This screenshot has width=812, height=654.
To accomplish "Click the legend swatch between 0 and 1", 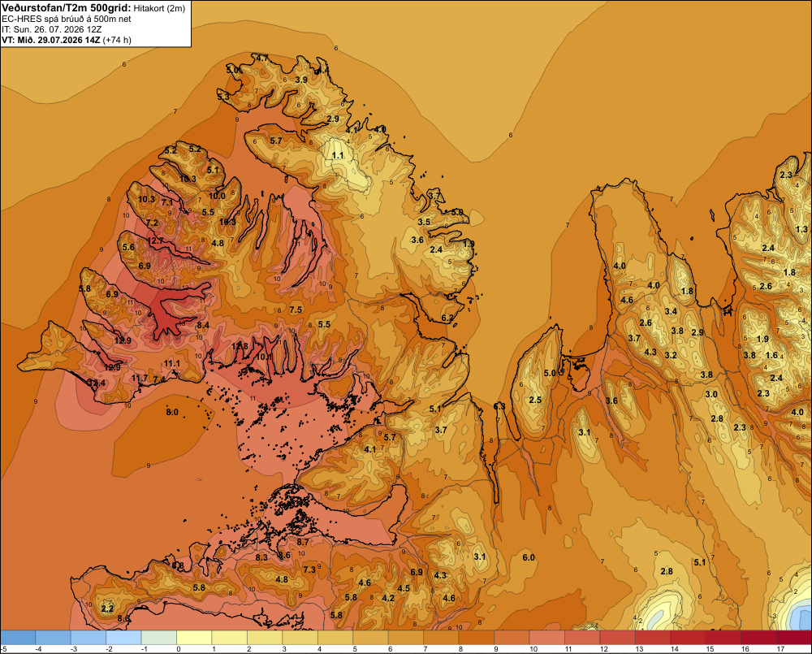I will (194, 637).
